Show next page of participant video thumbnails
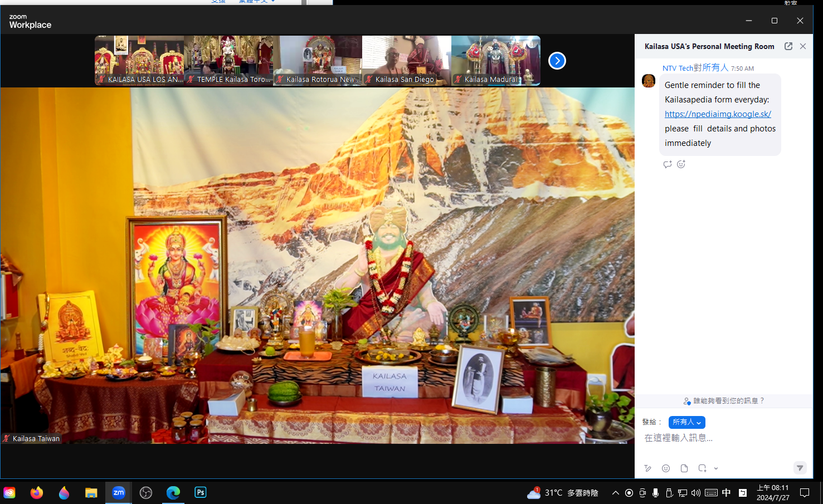Image resolution: width=823 pixels, height=504 pixels. [x=557, y=61]
